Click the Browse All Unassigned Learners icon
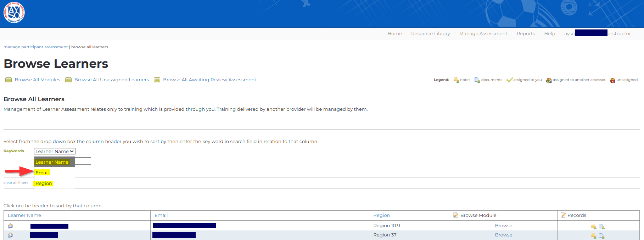The height and width of the screenshot is (240, 644). pyautogui.click(x=68, y=80)
